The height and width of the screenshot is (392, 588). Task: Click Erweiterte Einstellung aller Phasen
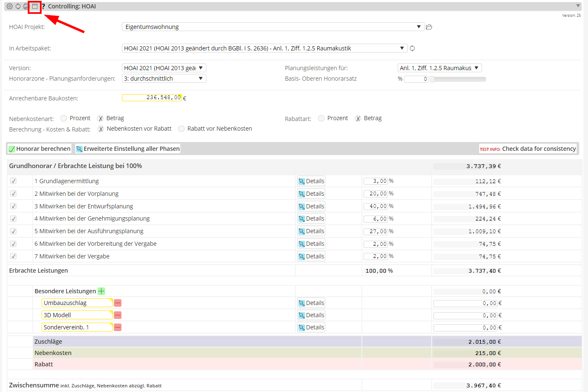click(128, 149)
